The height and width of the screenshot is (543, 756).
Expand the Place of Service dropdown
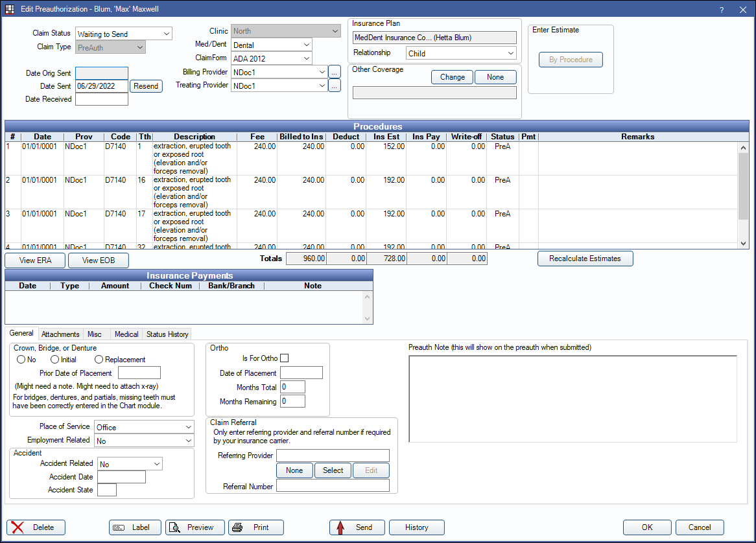(144, 428)
